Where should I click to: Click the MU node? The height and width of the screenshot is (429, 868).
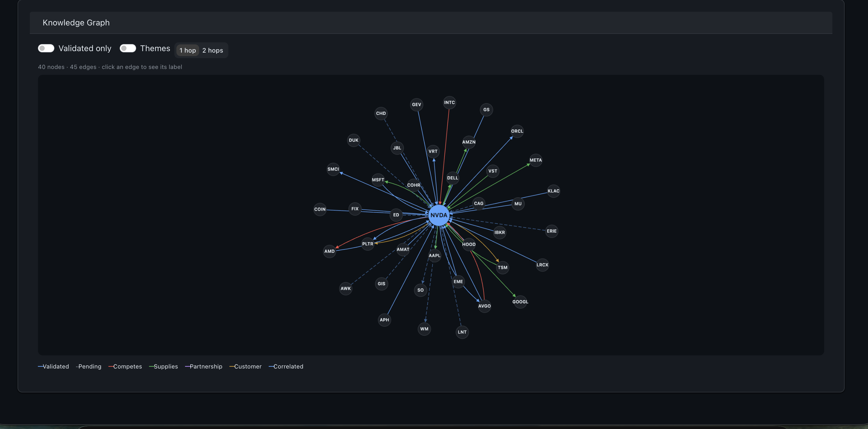coord(518,204)
